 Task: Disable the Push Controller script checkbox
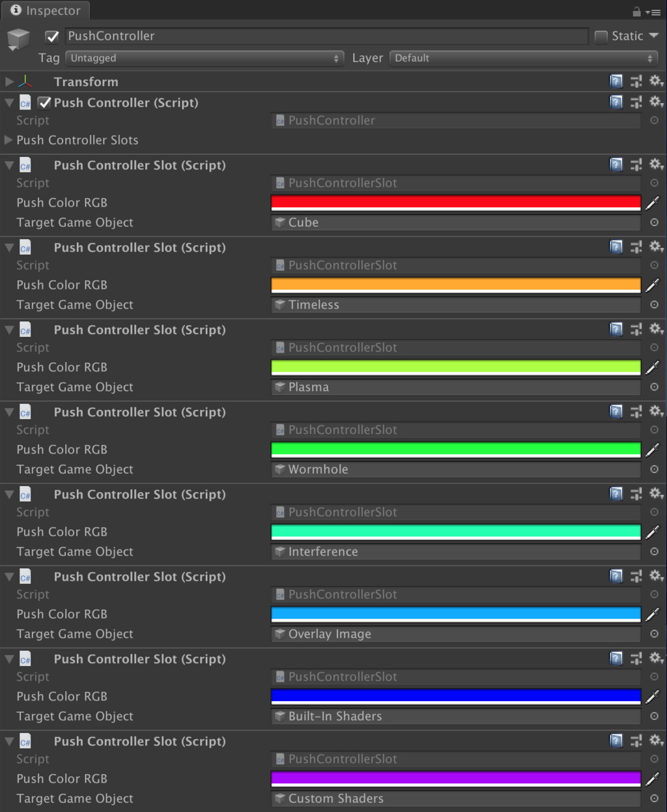click(44, 102)
